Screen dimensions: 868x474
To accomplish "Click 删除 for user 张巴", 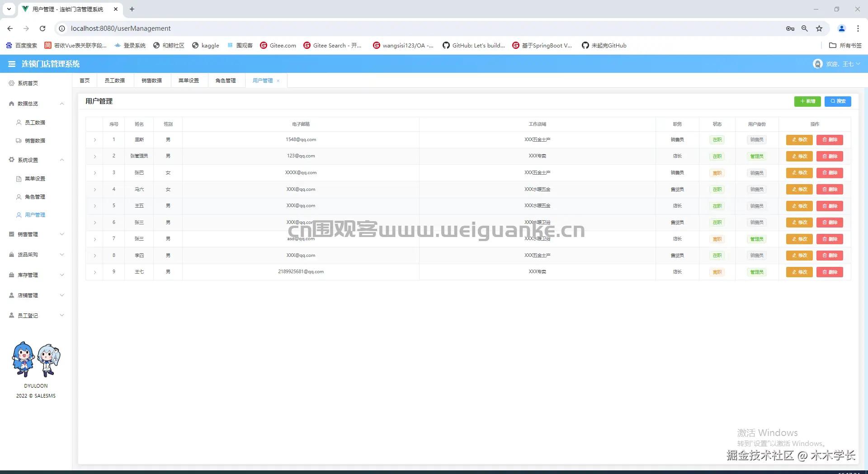I will click(830, 173).
